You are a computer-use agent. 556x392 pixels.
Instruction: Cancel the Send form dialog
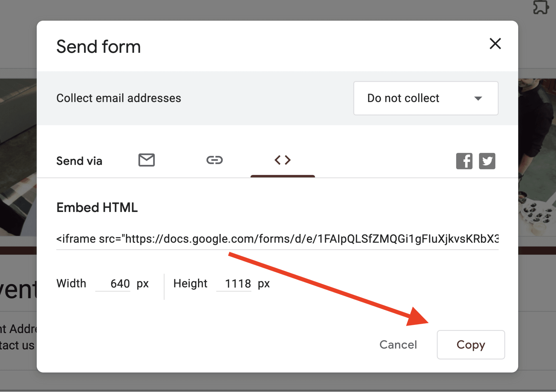tap(398, 345)
